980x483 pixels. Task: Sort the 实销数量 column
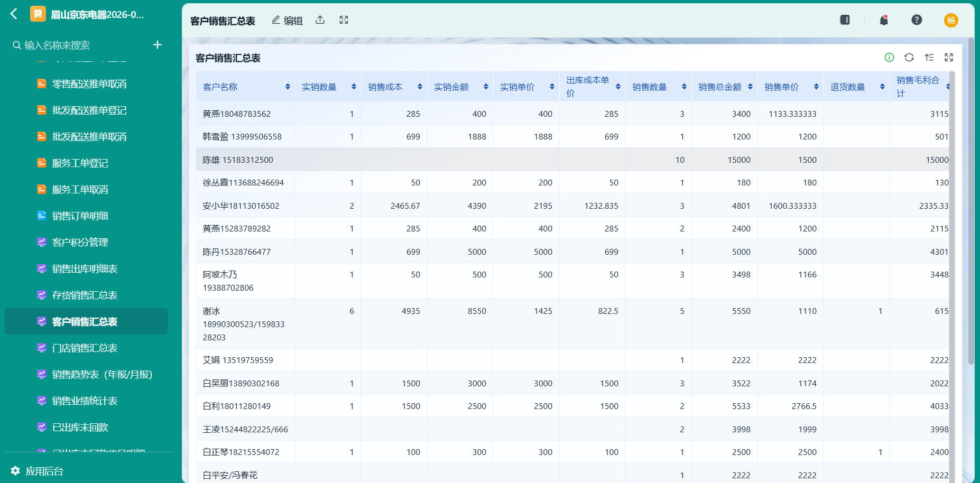[354, 87]
